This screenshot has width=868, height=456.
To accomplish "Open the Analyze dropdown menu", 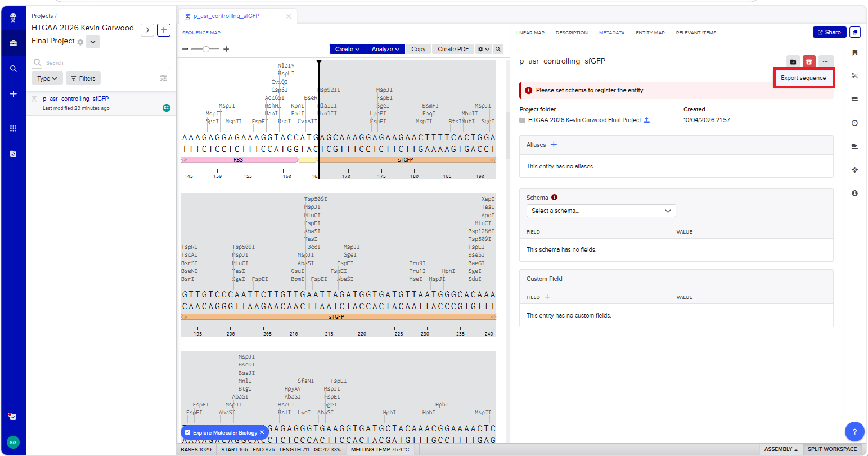I will click(x=385, y=49).
